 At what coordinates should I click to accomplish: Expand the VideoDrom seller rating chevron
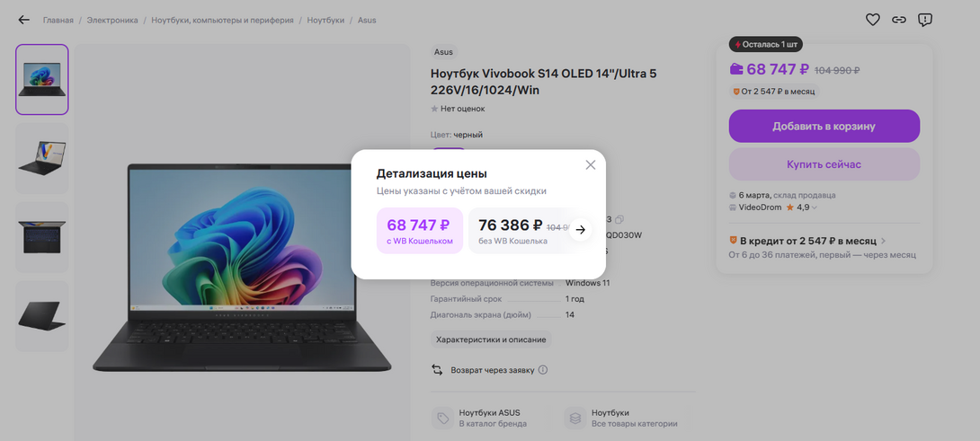coord(814,207)
